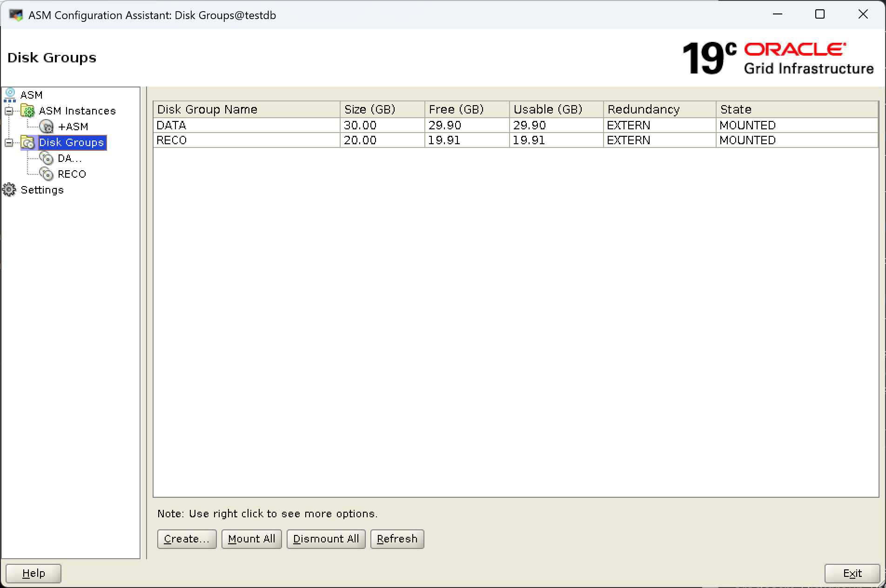Click MOUNTED state in DATA row

coord(797,125)
